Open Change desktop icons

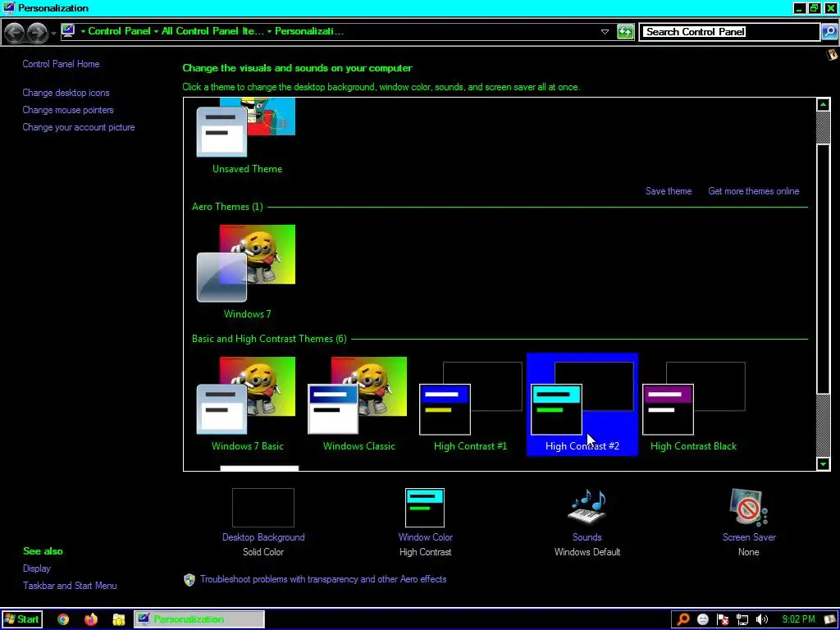click(66, 93)
